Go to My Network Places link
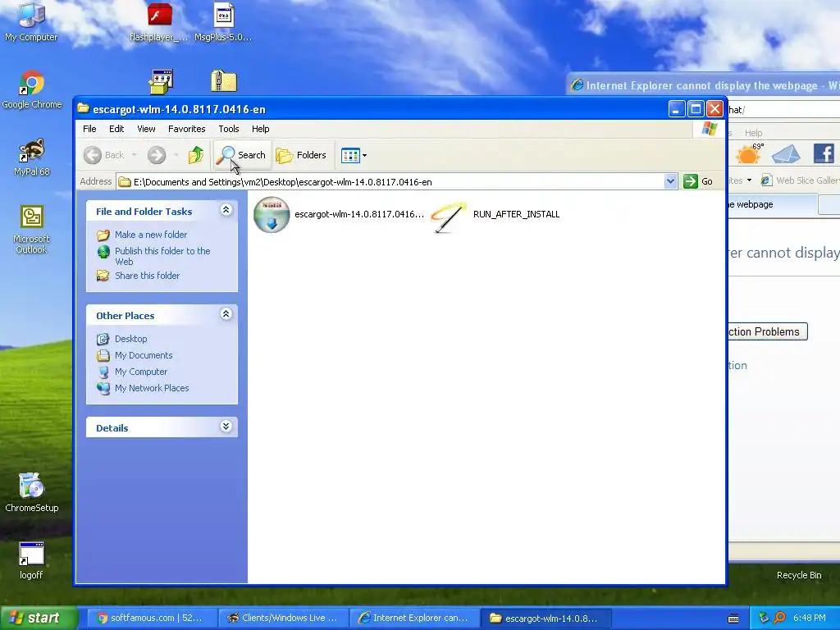Image resolution: width=840 pixels, height=630 pixels. coord(152,388)
